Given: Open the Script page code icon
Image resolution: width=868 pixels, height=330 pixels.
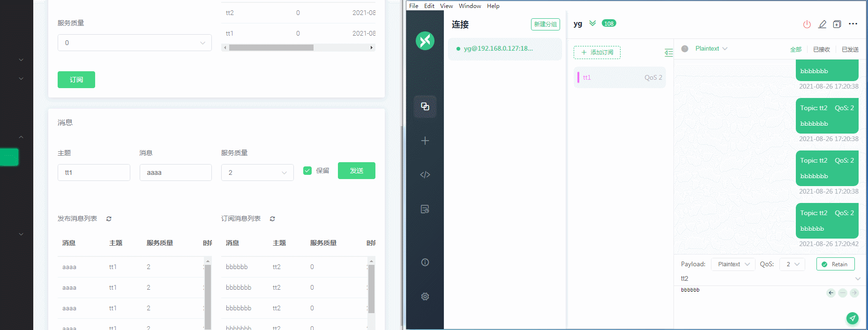Looking at the screenshot, I should 425,175.
